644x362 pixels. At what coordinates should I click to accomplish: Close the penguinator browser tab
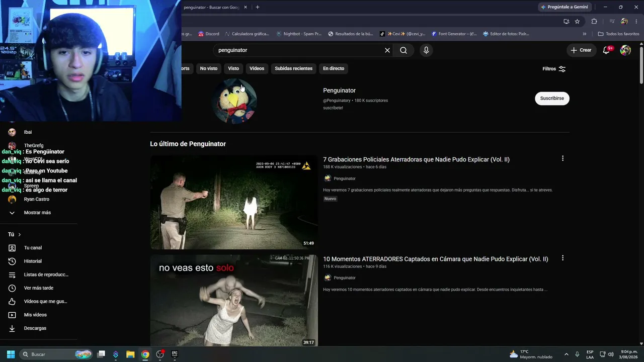pyautogui.click(x=246, y=7)
